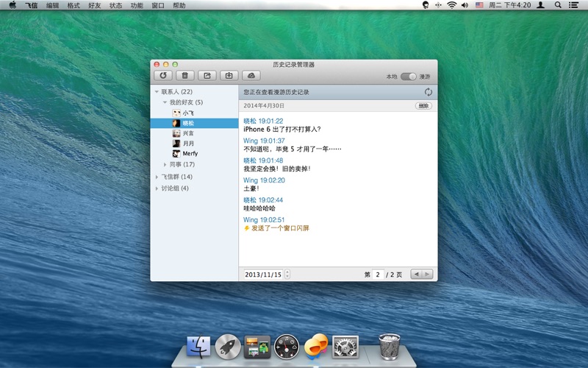Viewport: 588px width, 368px height.
Task: Click the date stepper next to 2013/11/15
Action: point(287,274)
